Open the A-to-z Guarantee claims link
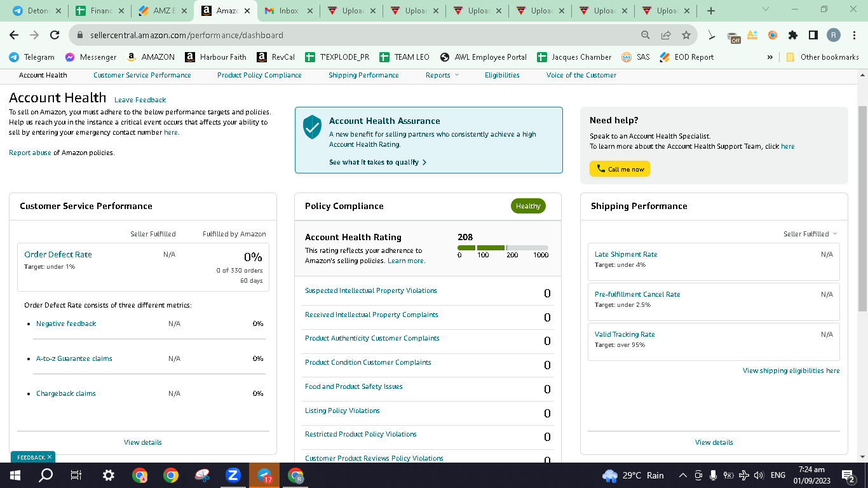 coord(74,358)
